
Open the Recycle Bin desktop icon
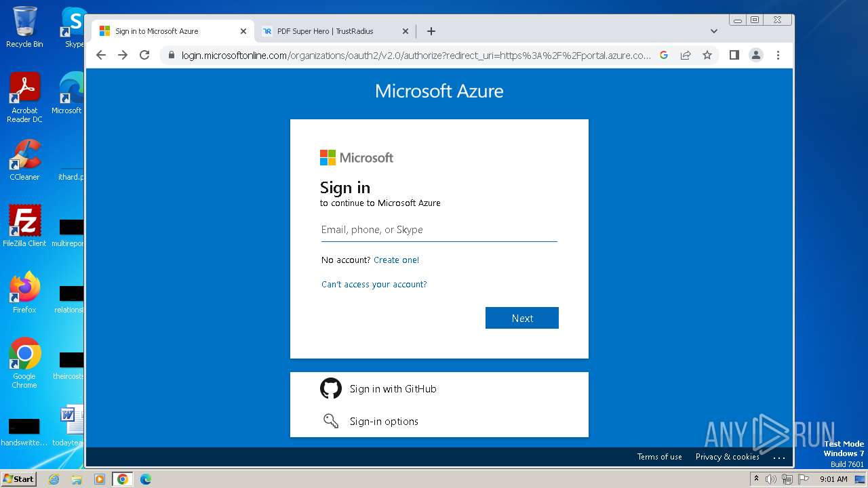click(24, 27)
